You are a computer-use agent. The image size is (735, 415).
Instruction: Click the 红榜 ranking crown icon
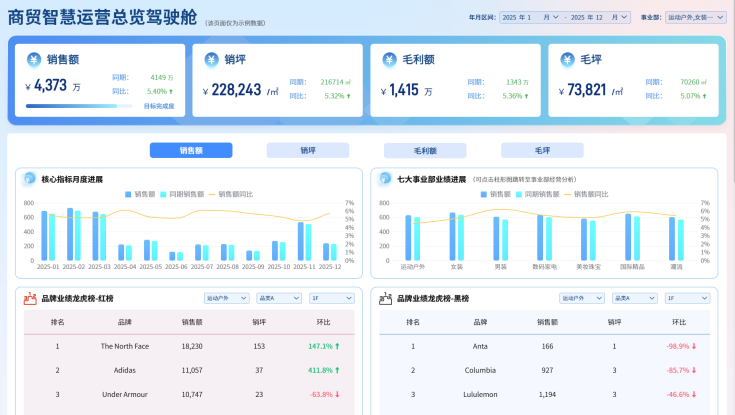coord(28,298)
